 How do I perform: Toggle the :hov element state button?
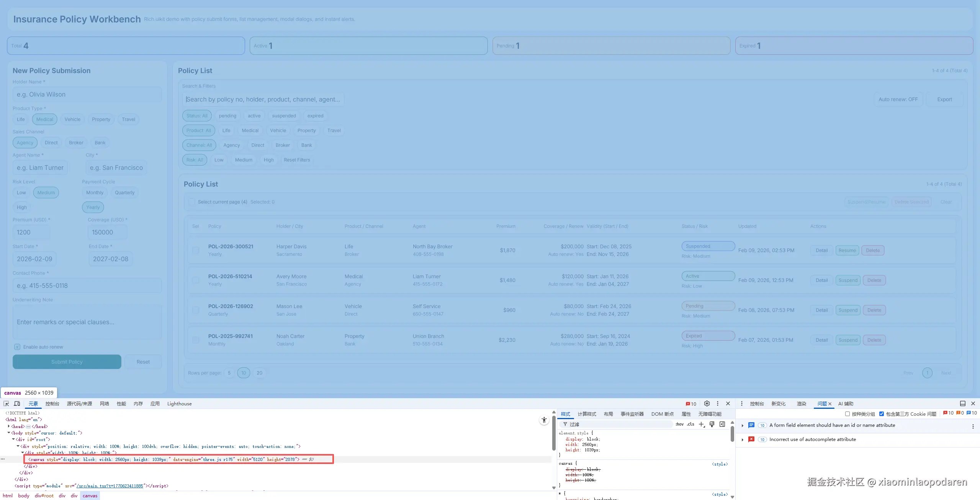[679, 424]
